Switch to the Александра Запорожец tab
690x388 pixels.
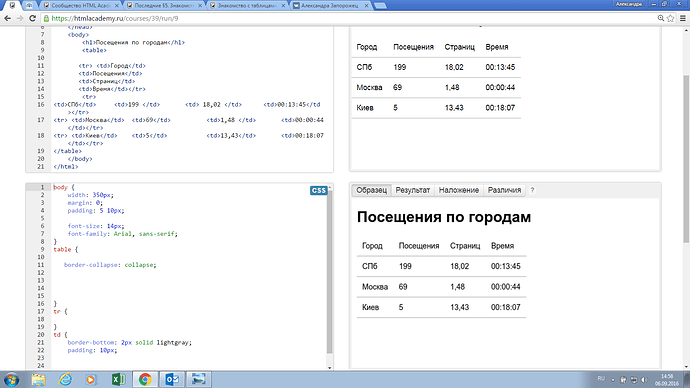coord(330,6)
